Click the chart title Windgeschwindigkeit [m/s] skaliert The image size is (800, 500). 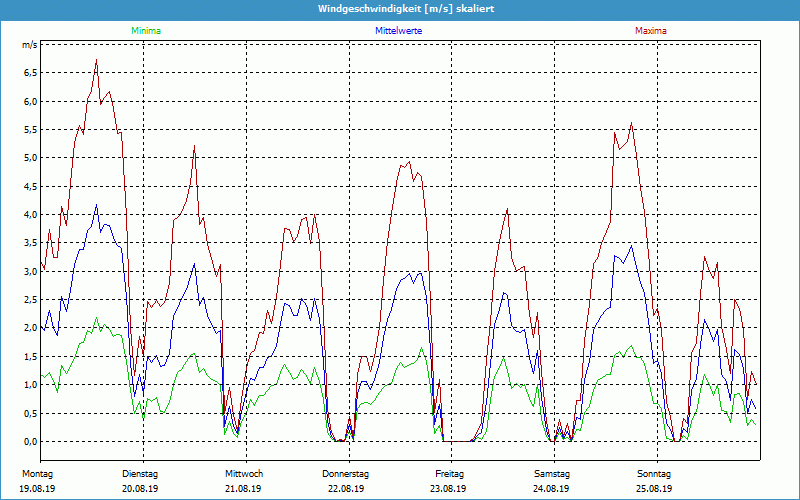point(406,9)
